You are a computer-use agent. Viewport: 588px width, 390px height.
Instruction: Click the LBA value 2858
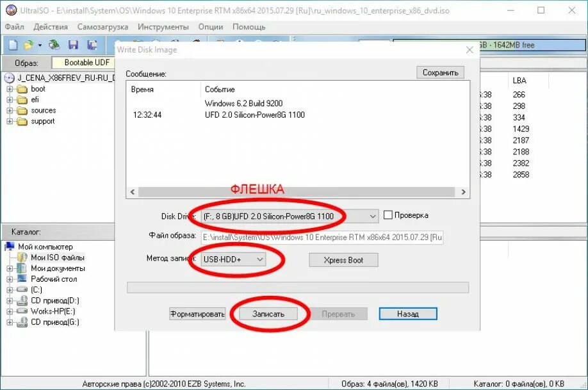[x=521, y=174]
